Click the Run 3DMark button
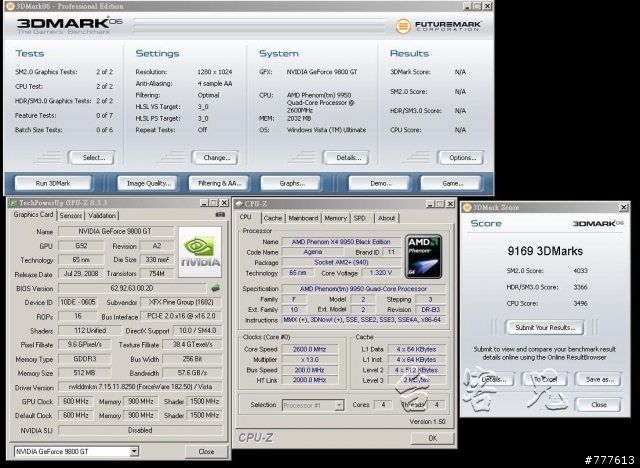The image size is (640, 468). pyautogui.click(x=53, y=184)
